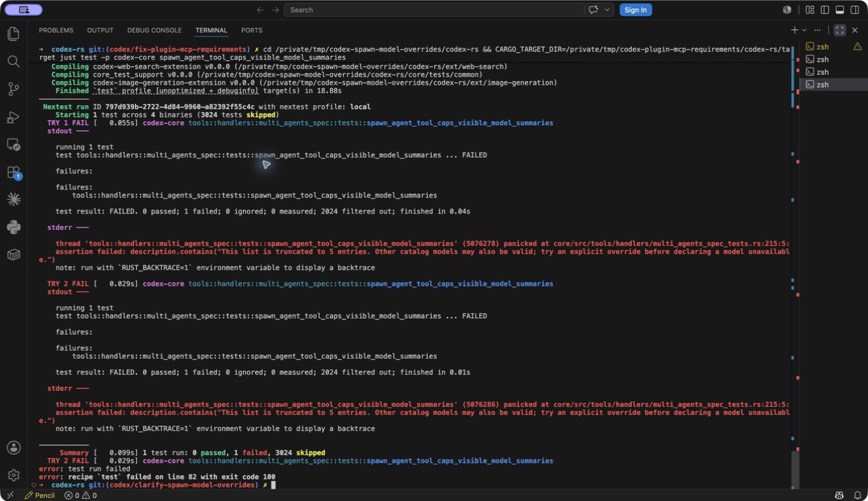Open the Extensions view with badge
The image size is (868, 501).
click(13, 173)
